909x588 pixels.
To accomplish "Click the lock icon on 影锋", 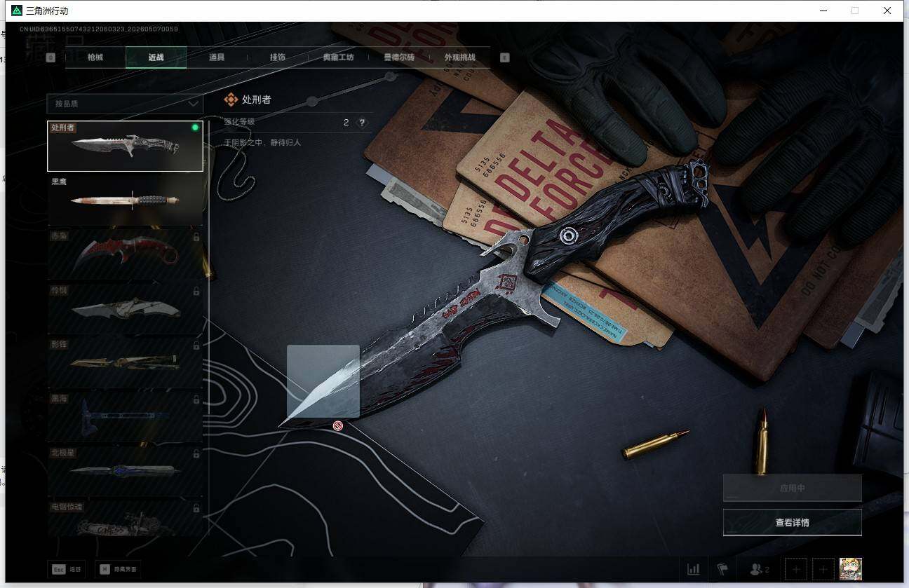I will coord(196,346).
